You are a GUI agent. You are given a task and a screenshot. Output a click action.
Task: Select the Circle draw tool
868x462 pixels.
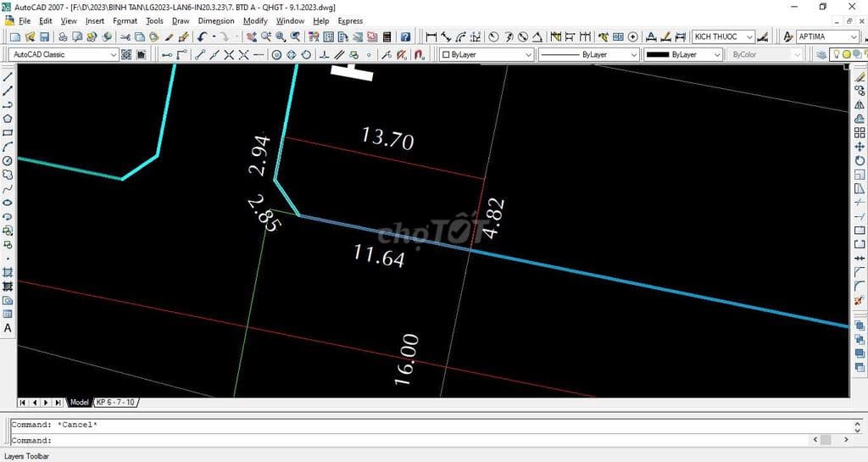(8, 161)
